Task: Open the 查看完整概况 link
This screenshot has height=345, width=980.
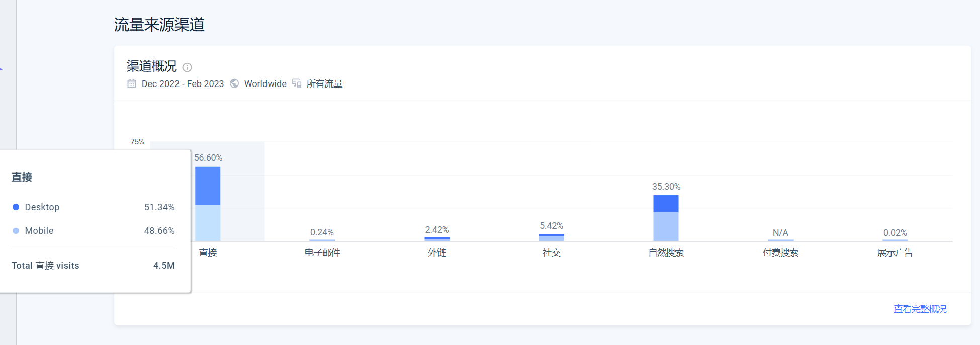Action: [x=920, y=309]
